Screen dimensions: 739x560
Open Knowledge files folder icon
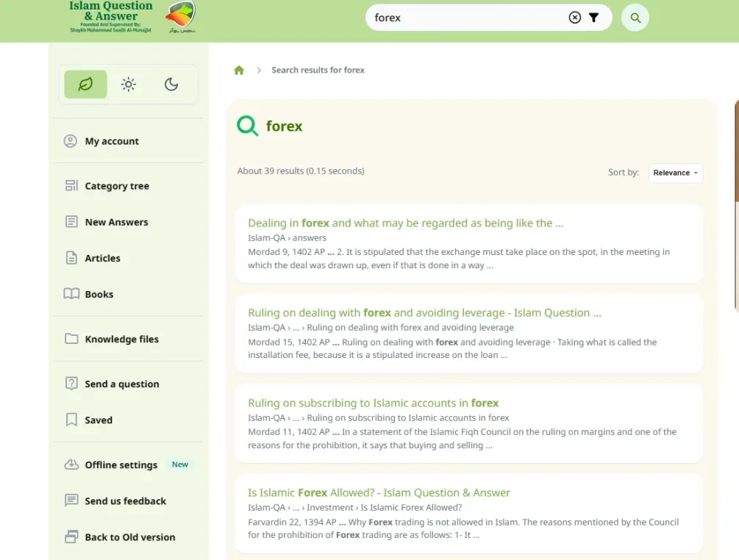[71, 339]
